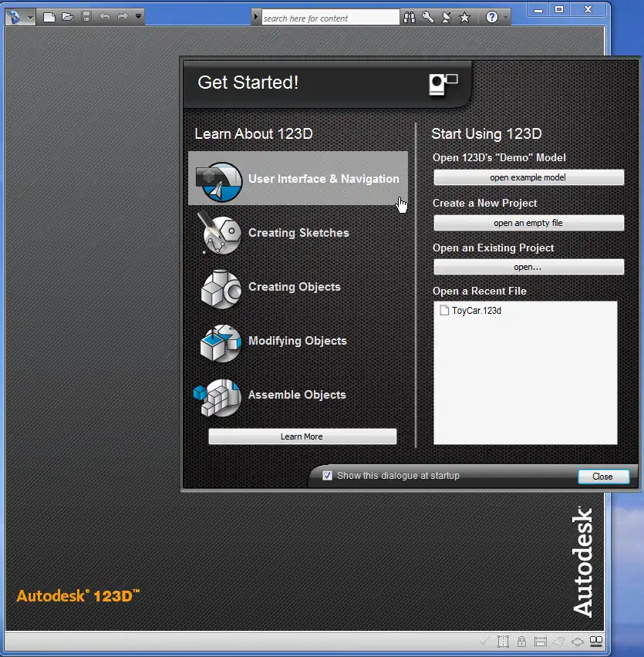Click the star favorites icon
This screenshot has height=657, width=644.
[x=464, y=18]
